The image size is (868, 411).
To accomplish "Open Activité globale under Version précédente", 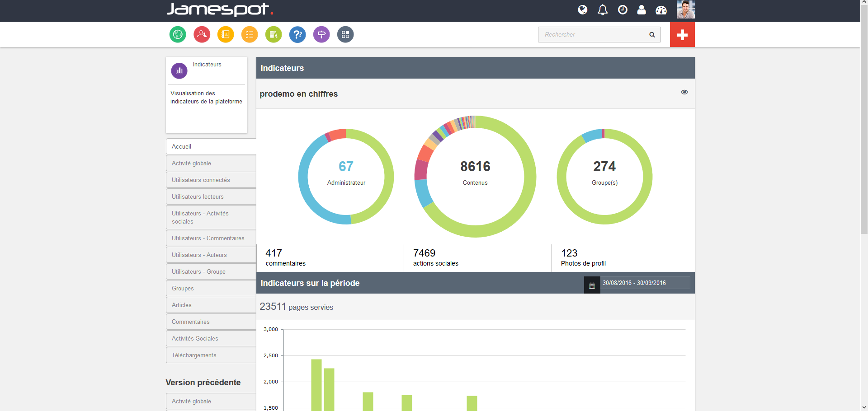I will point(211,402).
